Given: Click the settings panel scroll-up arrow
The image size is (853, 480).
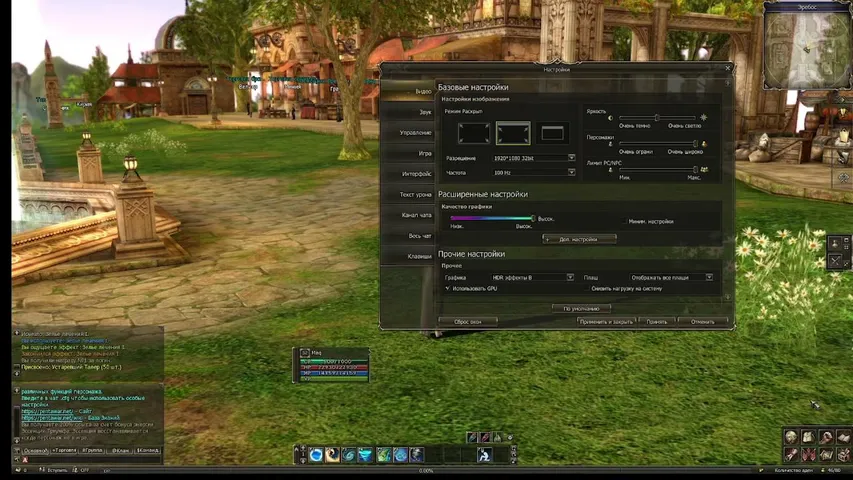Looking at the screenshot, I should tap(728, 83).
